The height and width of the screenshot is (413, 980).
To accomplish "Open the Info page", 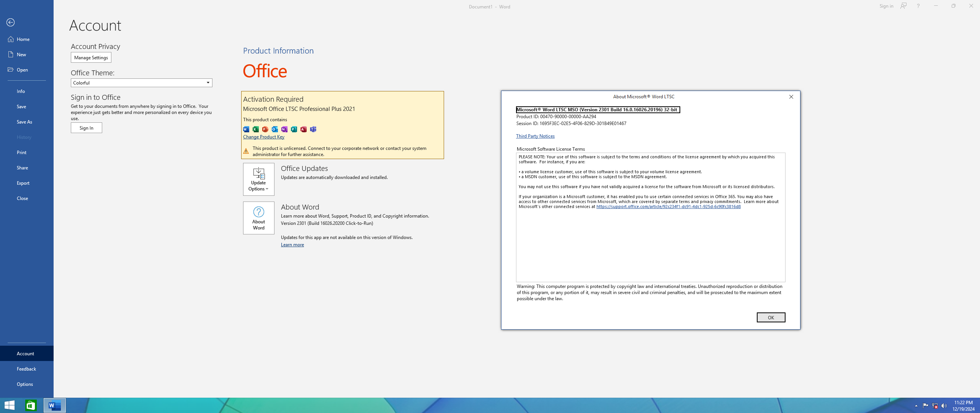I will [27, 91].
